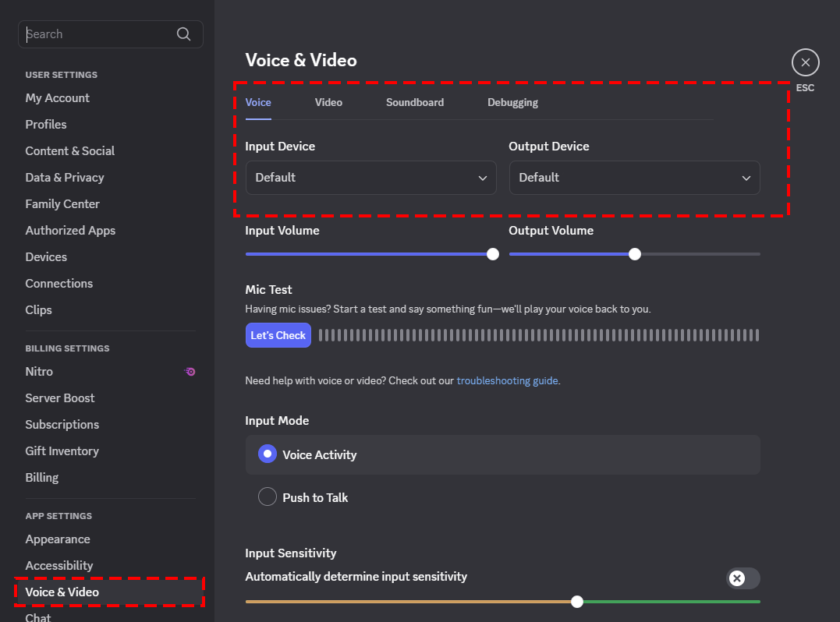Open Server Boost settings
This screenshot has width=840, height=622.
point(59,398)
